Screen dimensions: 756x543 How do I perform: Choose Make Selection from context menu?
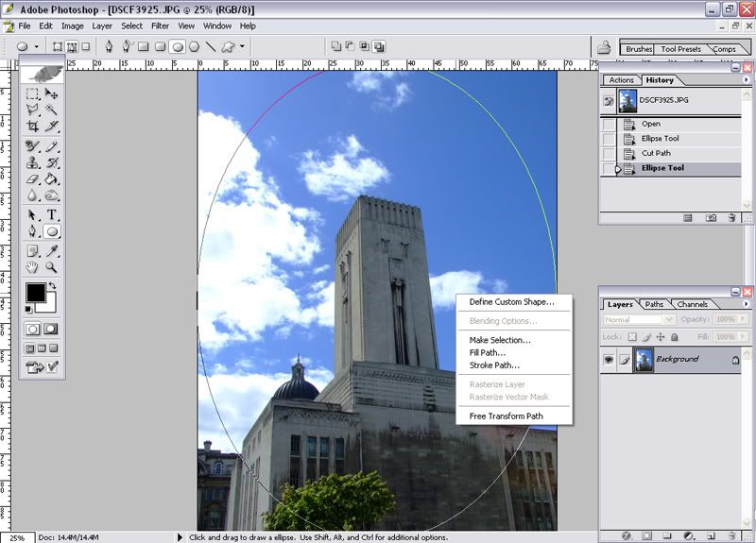coord(500,340)
